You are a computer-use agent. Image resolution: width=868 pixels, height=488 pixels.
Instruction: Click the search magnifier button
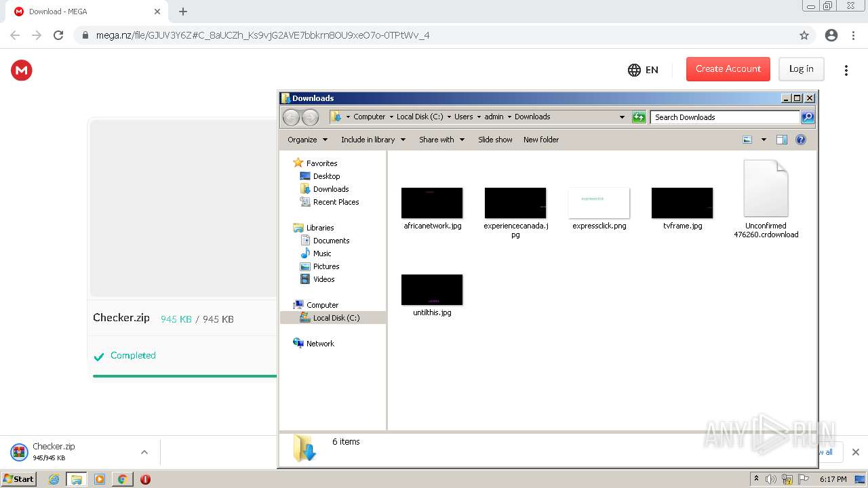(x=808, y=117)
